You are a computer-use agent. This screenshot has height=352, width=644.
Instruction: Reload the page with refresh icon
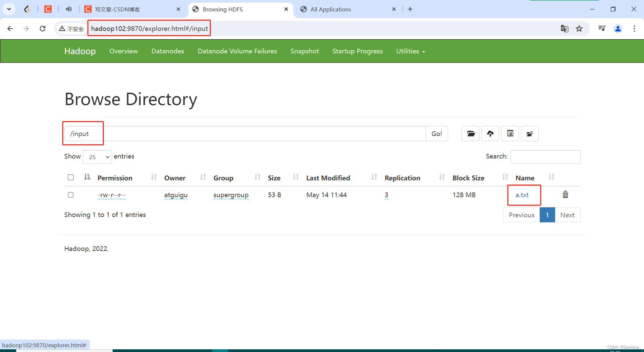click(43, 29)
